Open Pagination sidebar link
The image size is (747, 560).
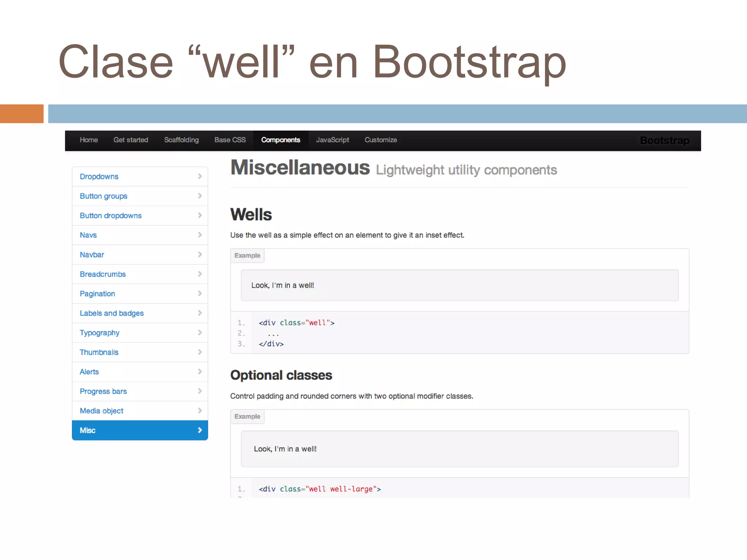coord(140,293)
